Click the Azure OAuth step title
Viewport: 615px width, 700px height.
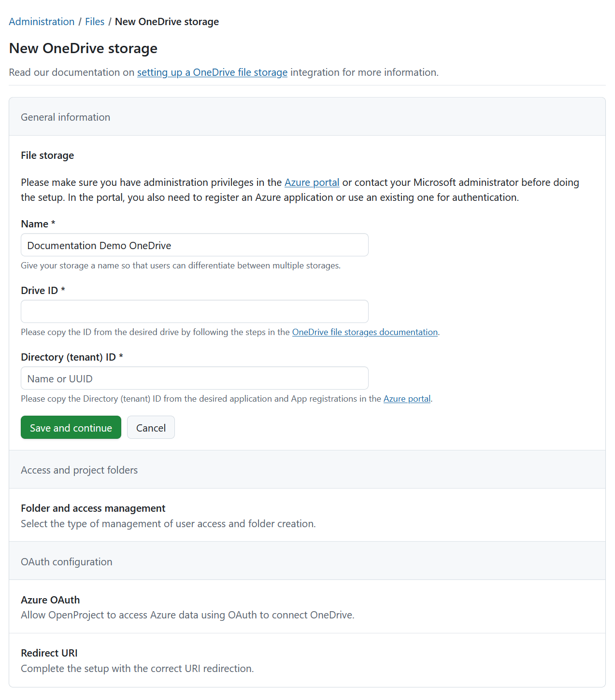[50, 600]
